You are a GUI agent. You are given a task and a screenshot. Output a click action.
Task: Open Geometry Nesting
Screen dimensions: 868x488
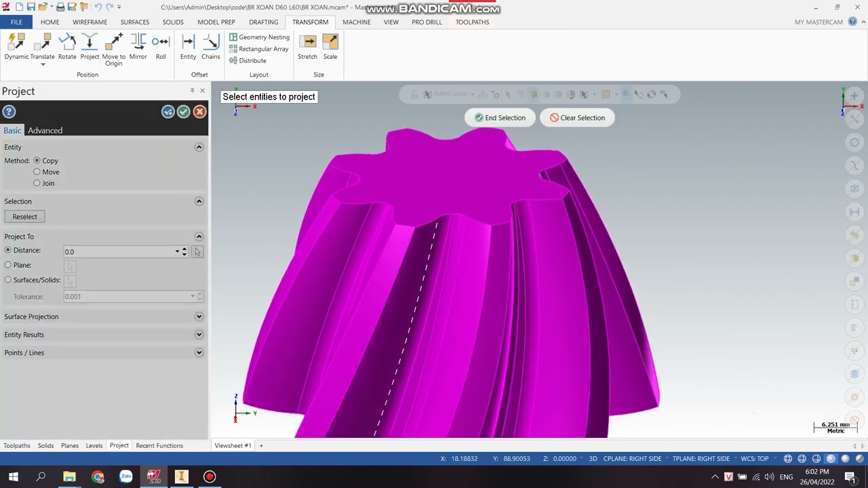259,37
